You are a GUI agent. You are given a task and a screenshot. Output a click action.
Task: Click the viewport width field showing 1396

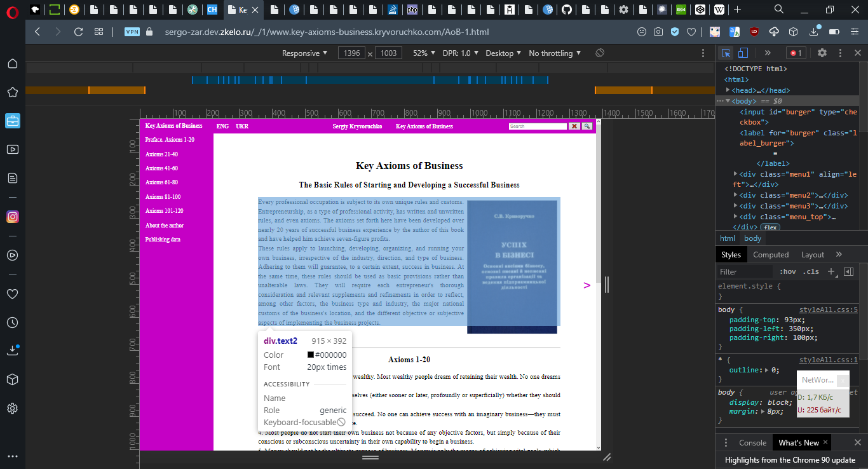(x=351, y=53)
